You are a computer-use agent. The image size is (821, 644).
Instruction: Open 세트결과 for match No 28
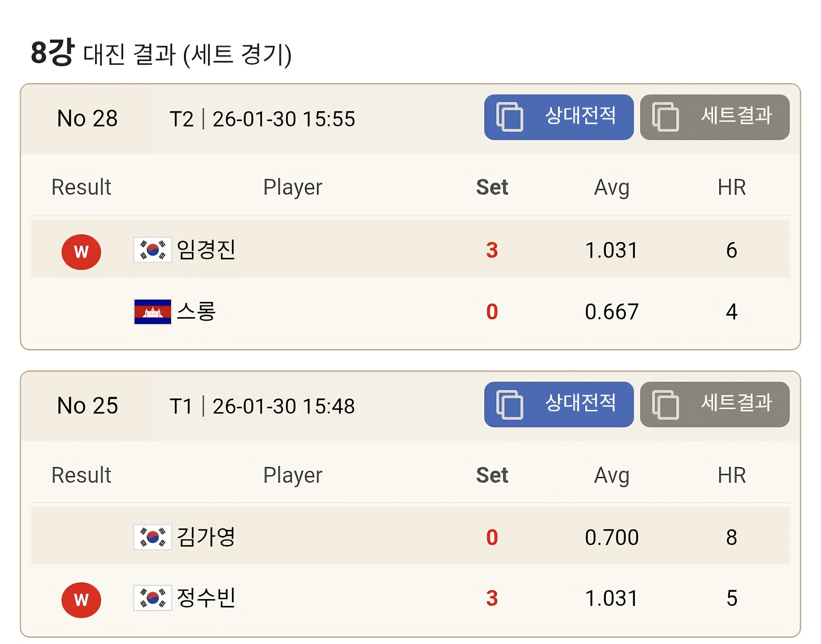(715, 117)
